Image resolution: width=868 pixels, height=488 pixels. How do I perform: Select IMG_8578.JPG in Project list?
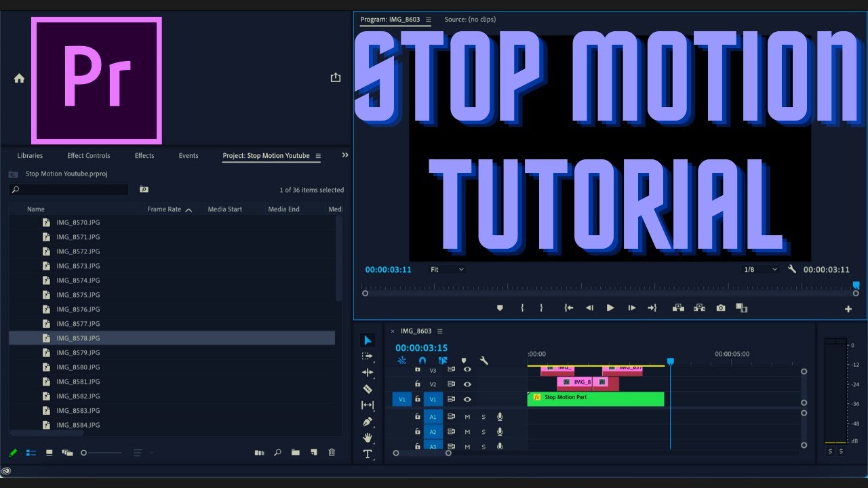click(172, 338)
